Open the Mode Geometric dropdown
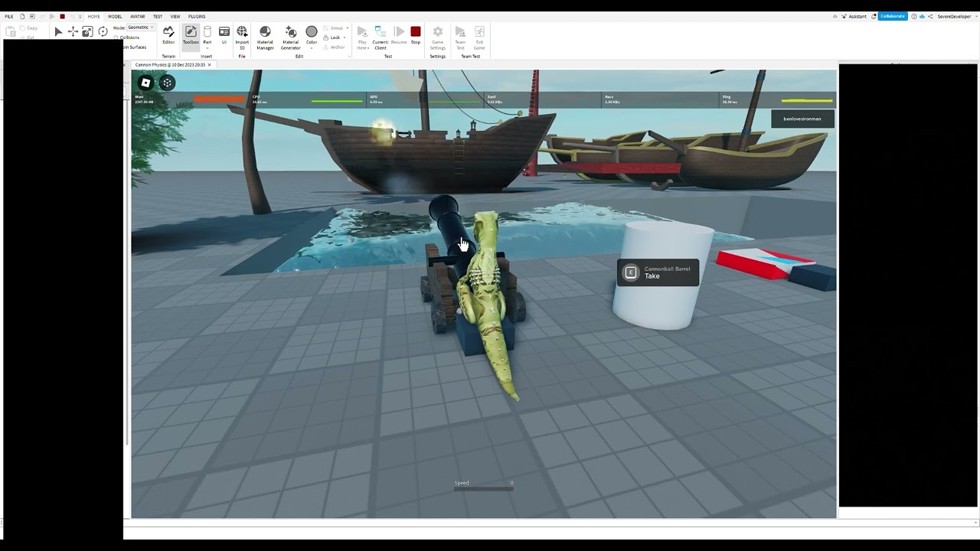Image resolution: width=980 pixels, height=551 pixels. click(x=141, y=28)
